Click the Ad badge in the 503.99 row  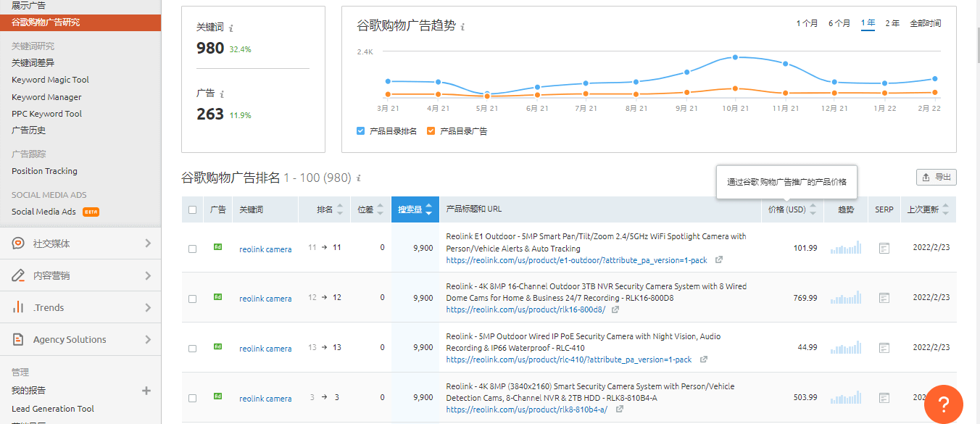coord(217,397)
